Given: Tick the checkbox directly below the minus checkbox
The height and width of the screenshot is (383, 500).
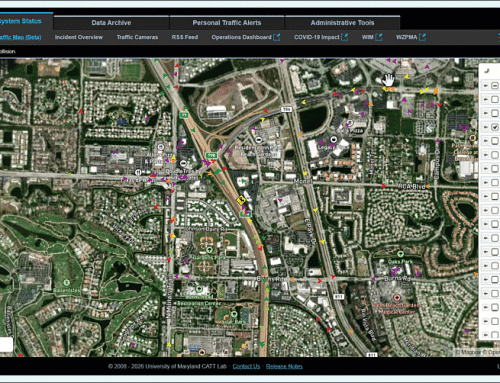Looking at the screenshot, I should coord(495,99).
